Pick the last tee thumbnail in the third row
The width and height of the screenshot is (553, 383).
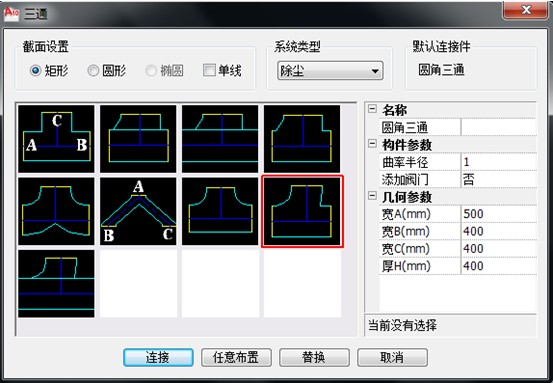pyautogui.click(x=56, y=284)
